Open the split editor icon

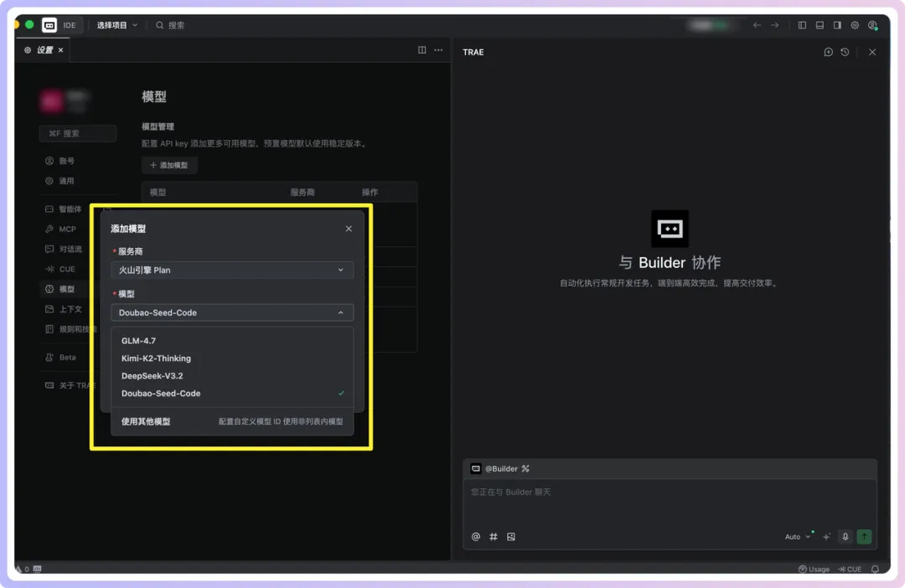click(x=422, y=50)
